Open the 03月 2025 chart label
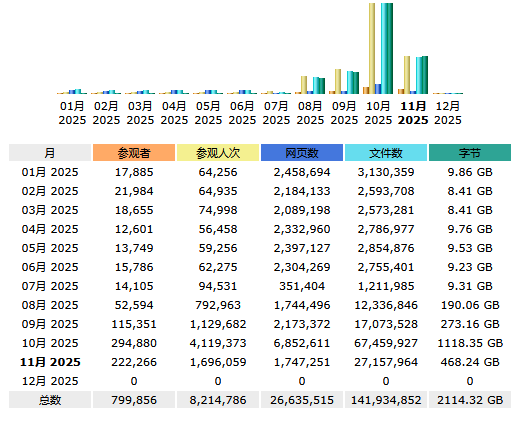This screenshot has width=522, height=423. 140,113
